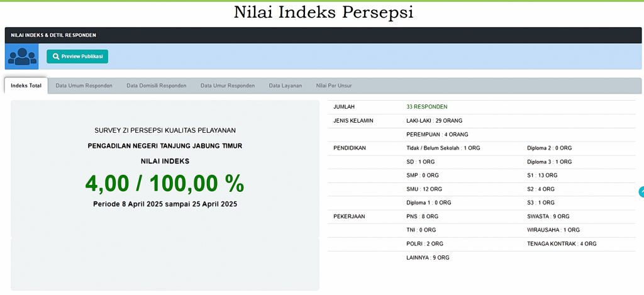
Task: Click the blue floating circle icon at right edge
Action: click(641, 192)
